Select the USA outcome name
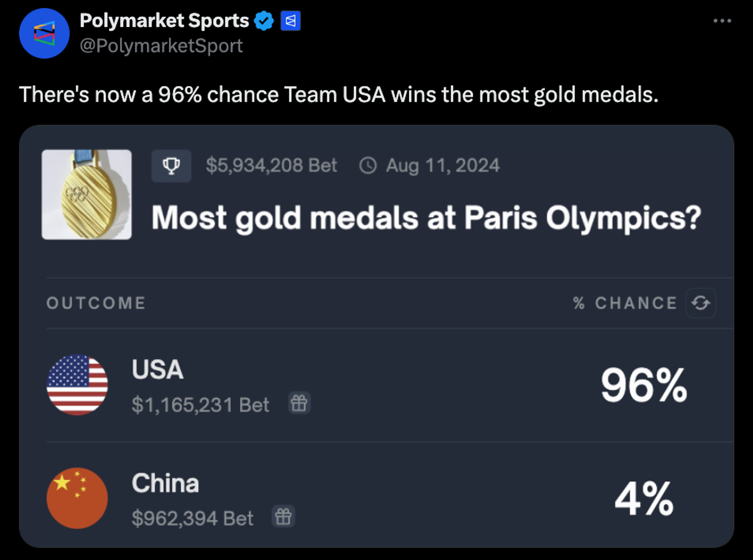Viewport: 753px width, 560px height. pos(157,369)
